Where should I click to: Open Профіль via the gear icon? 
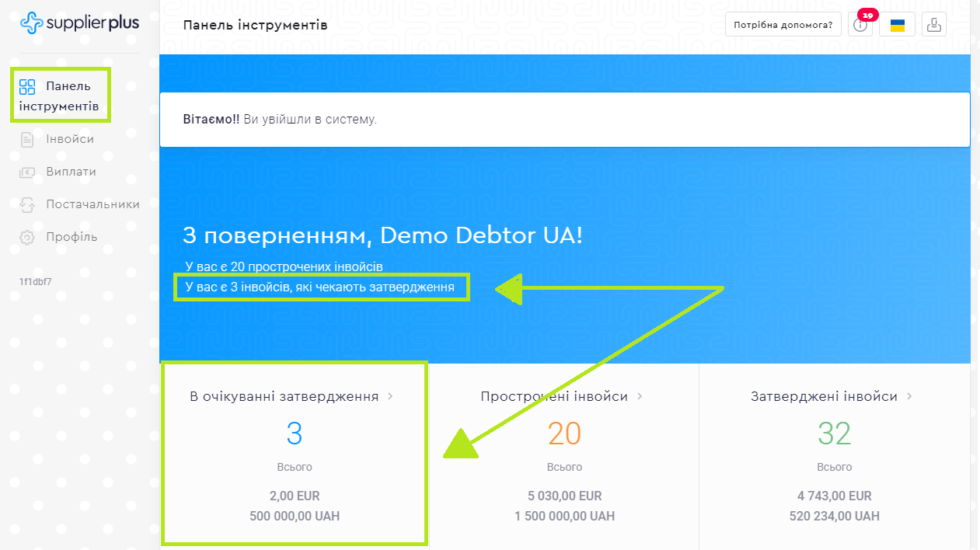pos(27,238)
